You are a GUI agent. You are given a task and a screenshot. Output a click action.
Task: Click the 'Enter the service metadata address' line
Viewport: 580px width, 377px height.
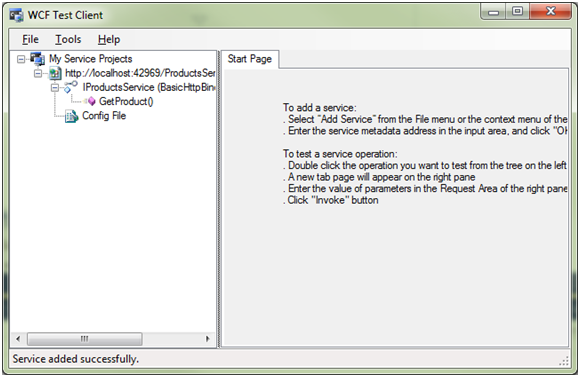pos(425,131)
